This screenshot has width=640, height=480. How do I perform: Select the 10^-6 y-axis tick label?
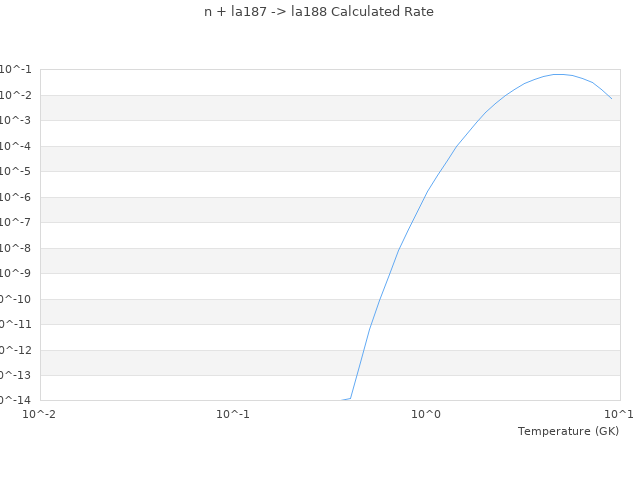tap(16, 197)
